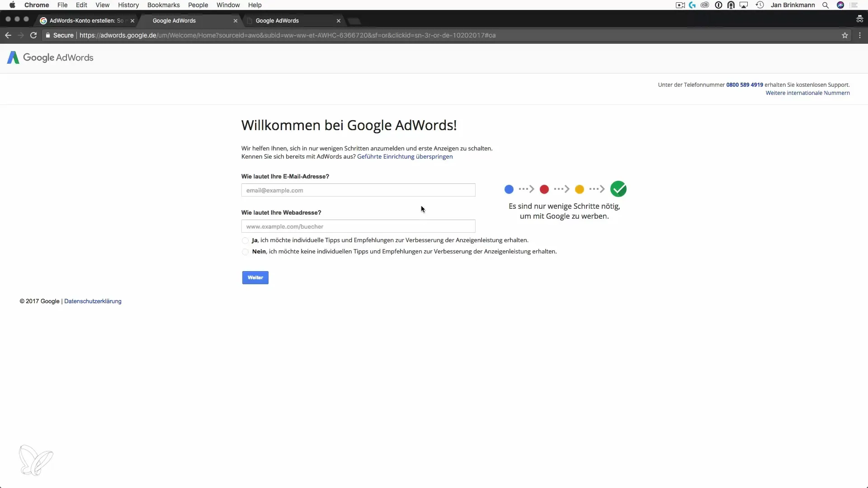Viewport: 868px width, 488px height.
Task: Click the Secure padlock icon
Action: [x=47, y=35]
